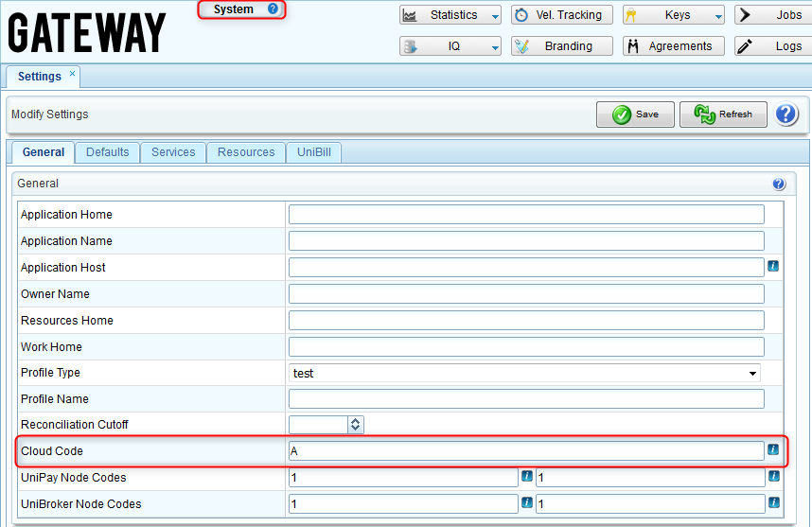The width and height of the screenshot is (812, 527).
Task: Click the Refresh button
Action: pyautogui.click(x=723, y=114)
